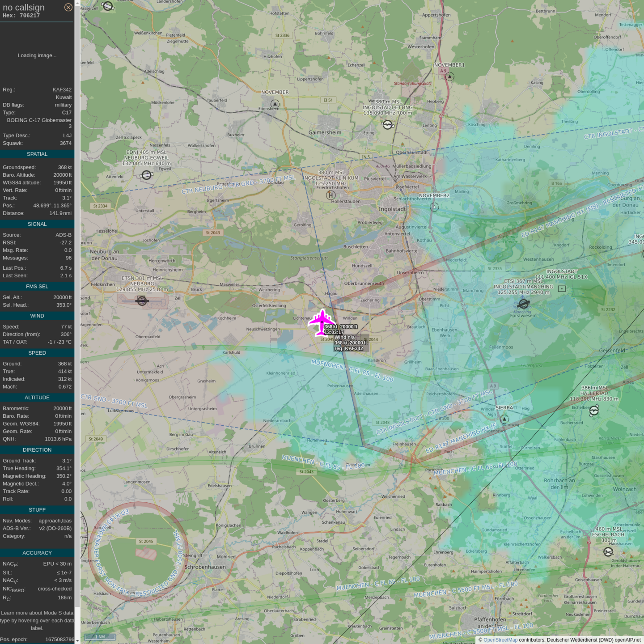Click the NOVEMBER1 reporting point marker
This screenshot has width=644, height=644.
coord(450,76)
